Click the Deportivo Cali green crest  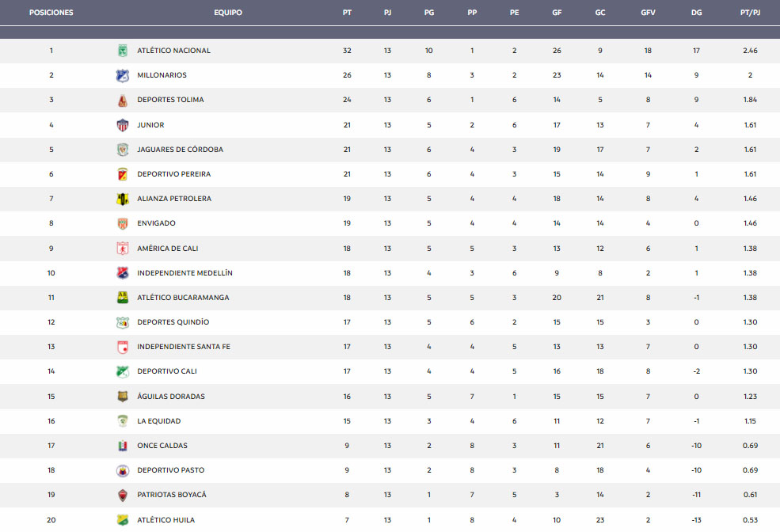(x=123, y=371)
